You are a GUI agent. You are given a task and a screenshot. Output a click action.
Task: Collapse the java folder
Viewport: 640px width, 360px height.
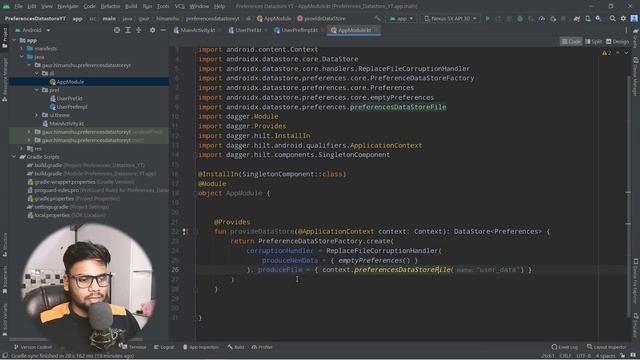tap(22, 57)
